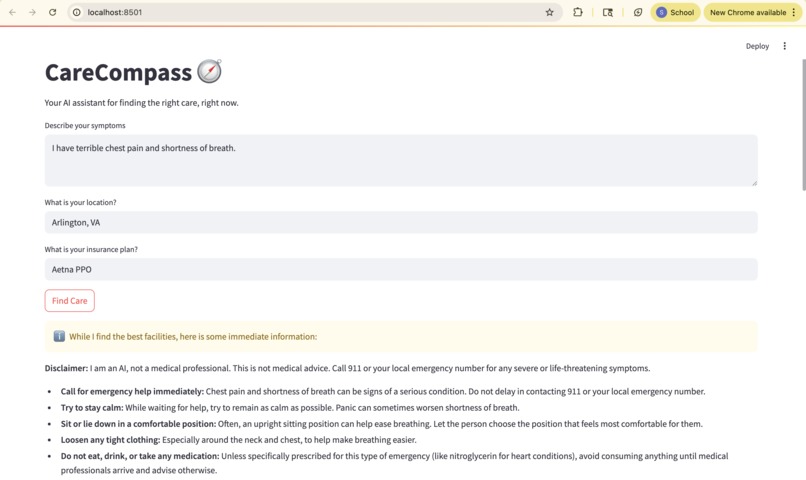The height and width of the screenshot is (480, 806).
Task: Click the 'Disclaimer:' bold text
Action: pos(66,368)
